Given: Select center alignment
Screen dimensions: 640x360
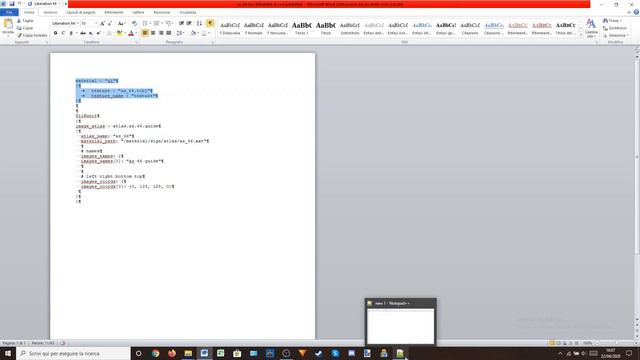Looking at the screenshot, I should (153, 33).
